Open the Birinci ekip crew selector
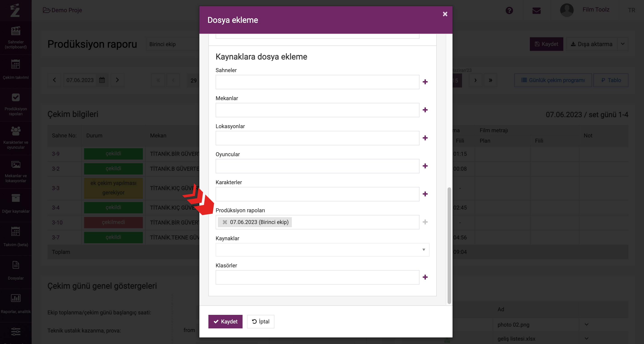Image resolution: width=644 pixels, height=344 pixels. click(x=173, y=44)
